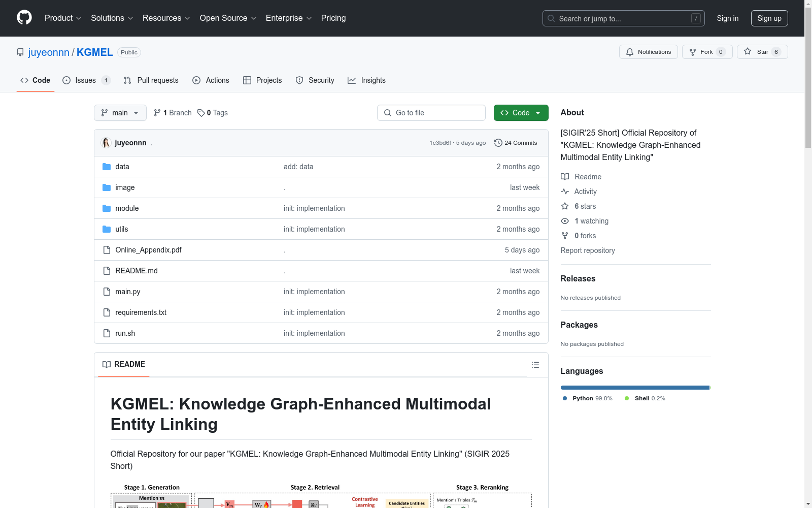Switch to the Issues tab
The image size is (812, 508).
coord(86,80)
